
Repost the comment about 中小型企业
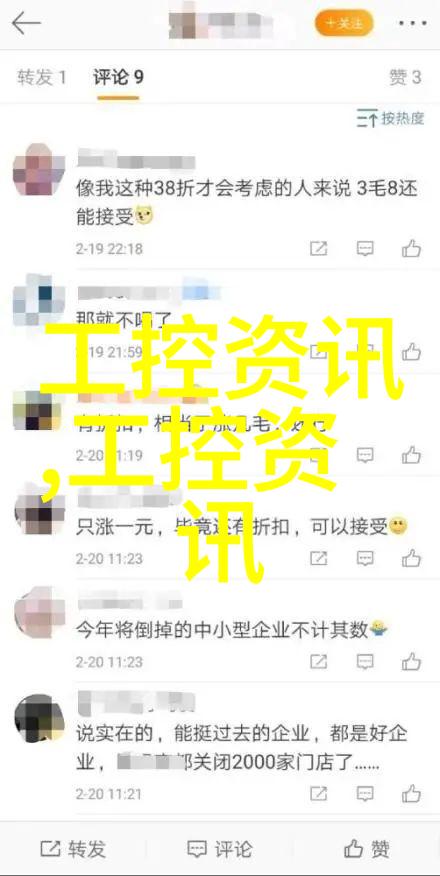318,662
